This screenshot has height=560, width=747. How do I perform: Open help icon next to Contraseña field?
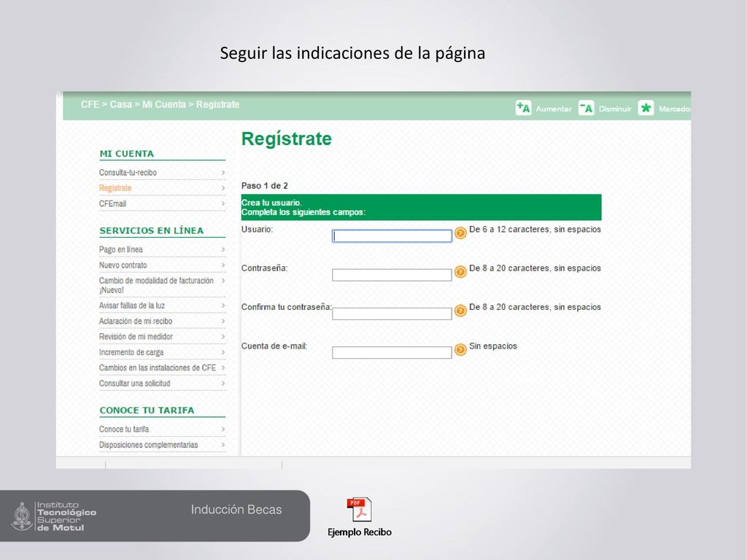(x=460, y=272)
